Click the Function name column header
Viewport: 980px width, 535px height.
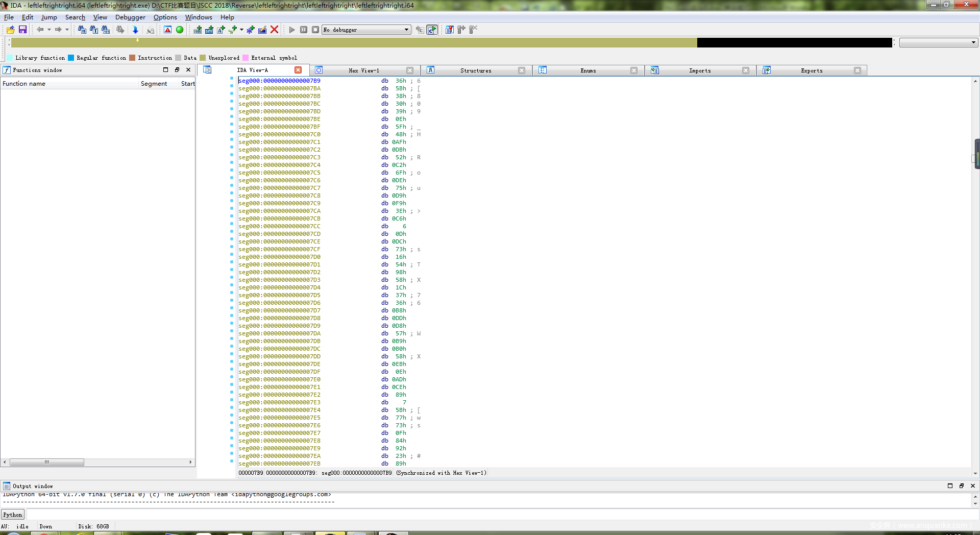pyautogui.click(x=24, y=84)
